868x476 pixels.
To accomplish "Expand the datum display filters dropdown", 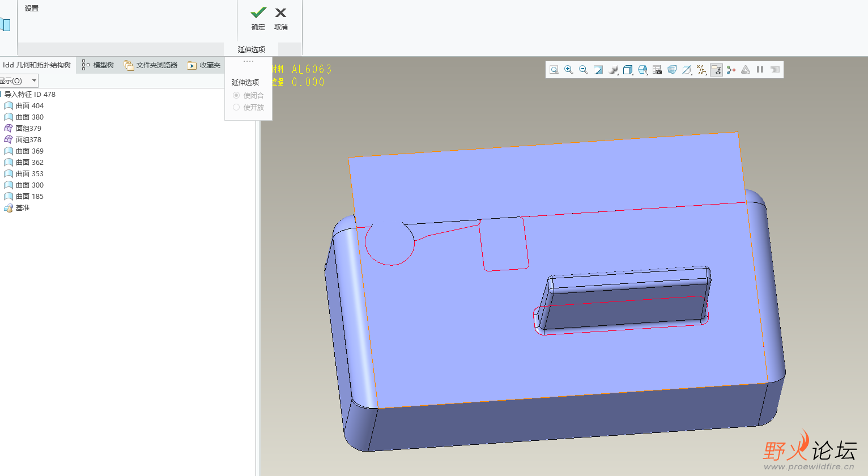I will (701, 70).
